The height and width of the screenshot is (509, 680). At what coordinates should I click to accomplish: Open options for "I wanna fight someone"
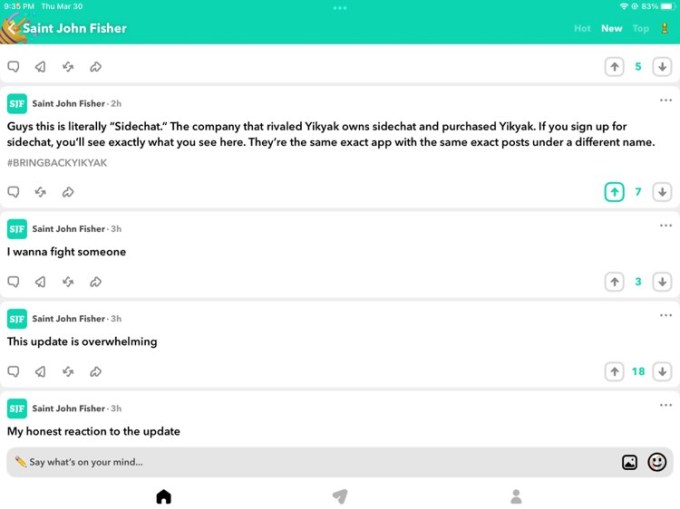click(666, 225)
